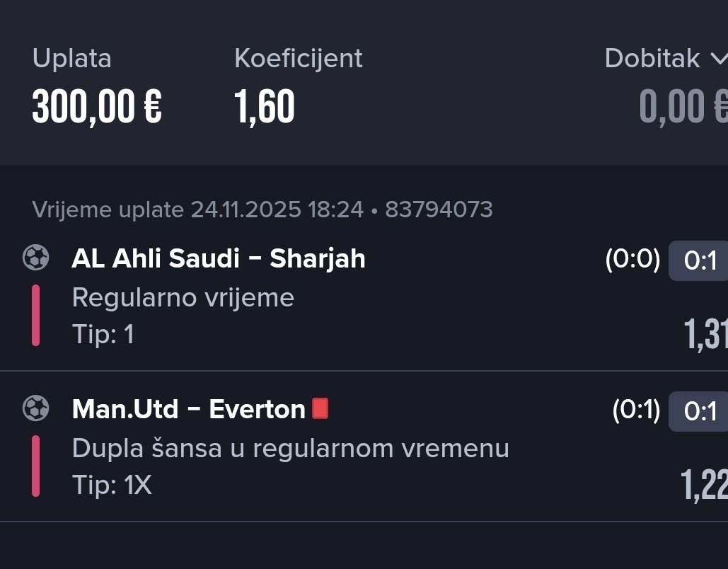Click the red losing indicator bar for AL Ahli match
Screen dimensions: 728x569
pos(35,315)
